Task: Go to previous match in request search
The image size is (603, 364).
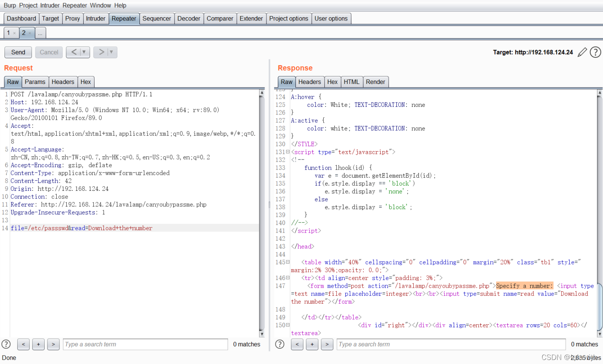Action: click(x=23, y=344)
